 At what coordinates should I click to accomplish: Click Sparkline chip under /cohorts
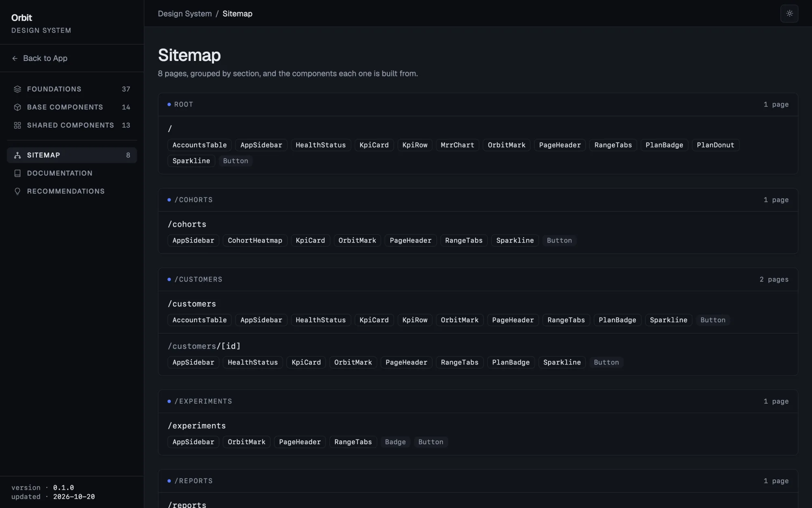point(515,241)
